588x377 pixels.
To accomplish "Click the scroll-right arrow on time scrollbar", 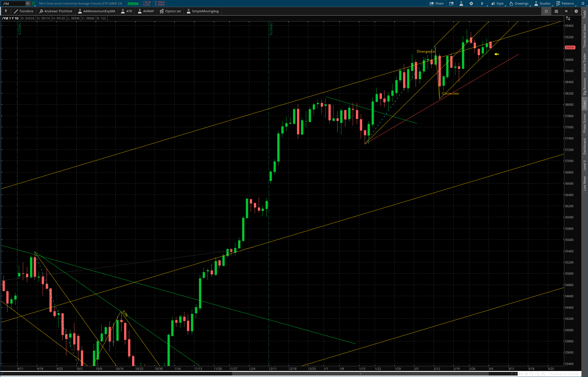I will pyautogui.click(x=516, y=374).
